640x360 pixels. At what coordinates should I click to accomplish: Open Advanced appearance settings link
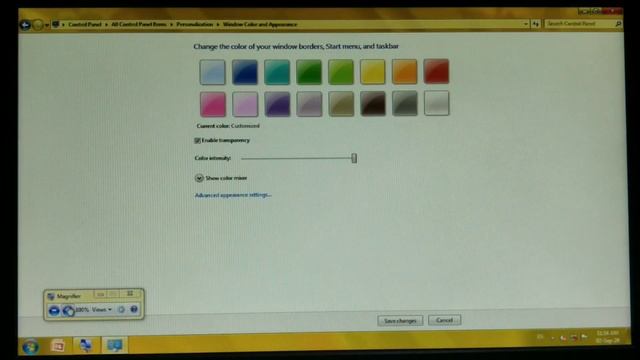(x=233, y=195)
